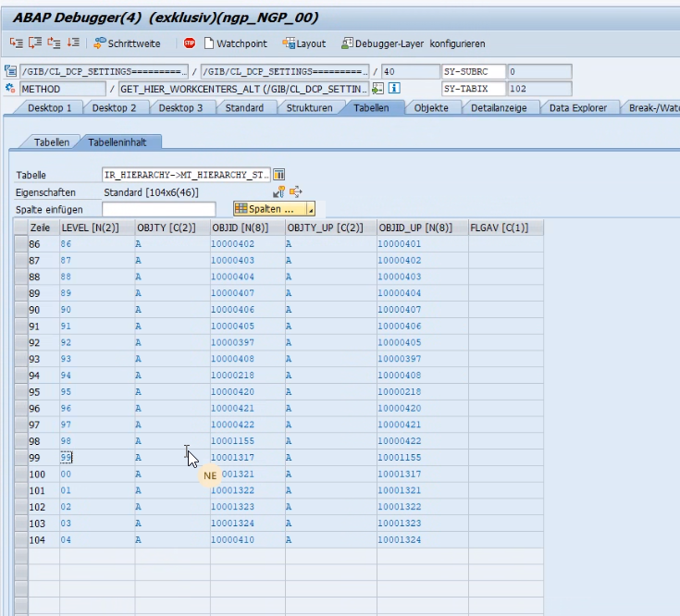Click the navigate-to-source icon beside method name
Screen dimensions: 680x616
point(377,89)
